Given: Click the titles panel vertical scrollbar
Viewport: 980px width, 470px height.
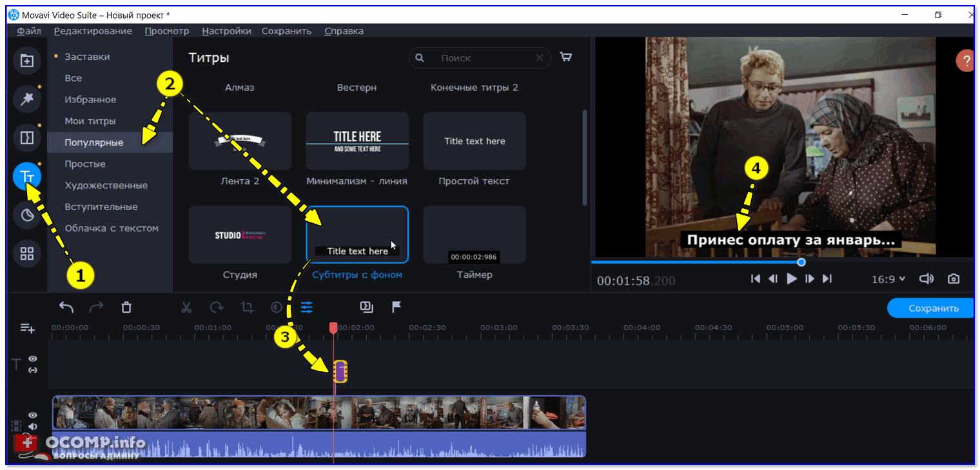Looking at the screenshot, I should coord(585,157).
